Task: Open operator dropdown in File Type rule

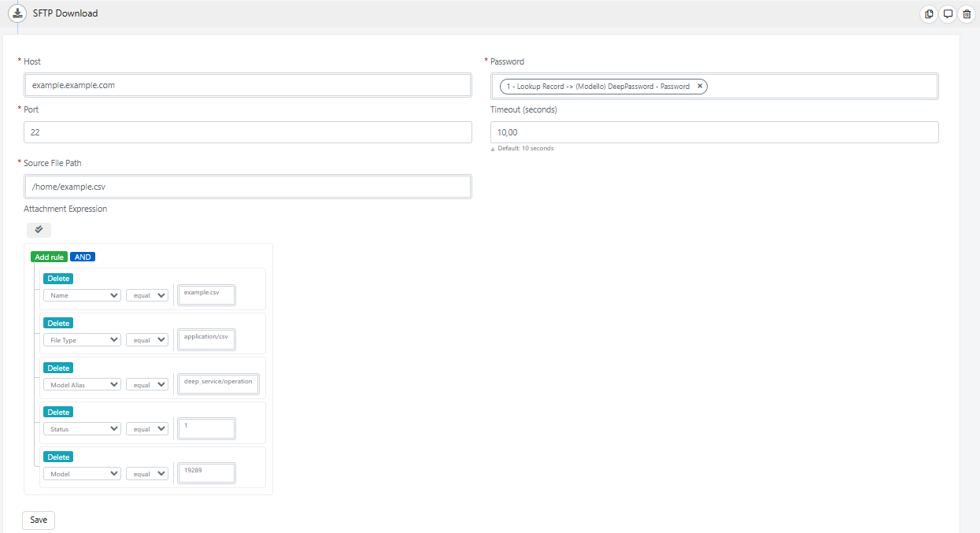Action: pyautogui.click(x=147, y=340)
